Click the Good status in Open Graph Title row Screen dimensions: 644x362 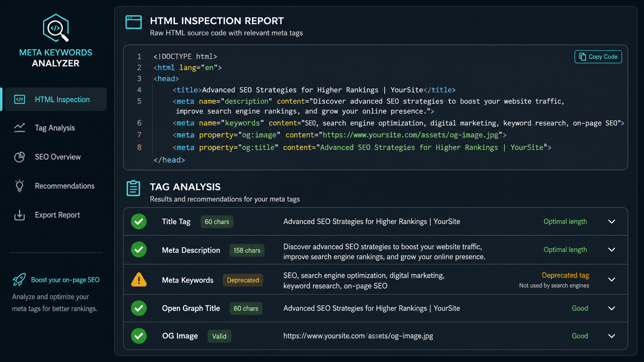[x=580, y=308]
